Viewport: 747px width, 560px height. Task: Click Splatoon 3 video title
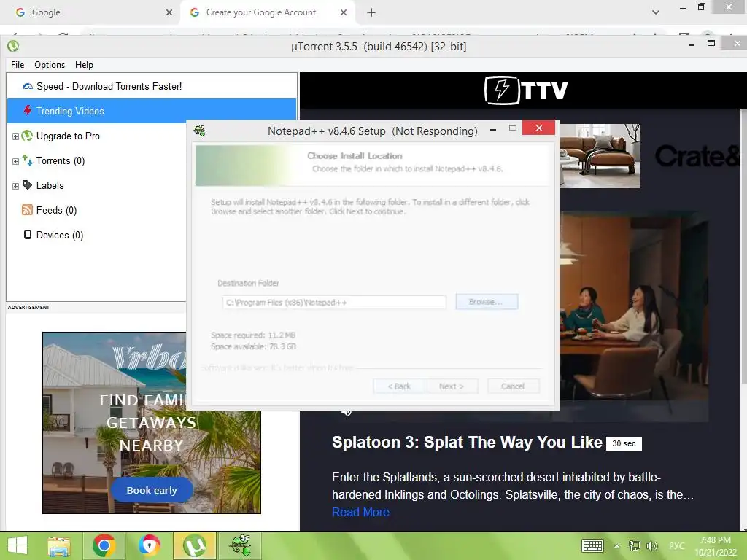[467, 443]
